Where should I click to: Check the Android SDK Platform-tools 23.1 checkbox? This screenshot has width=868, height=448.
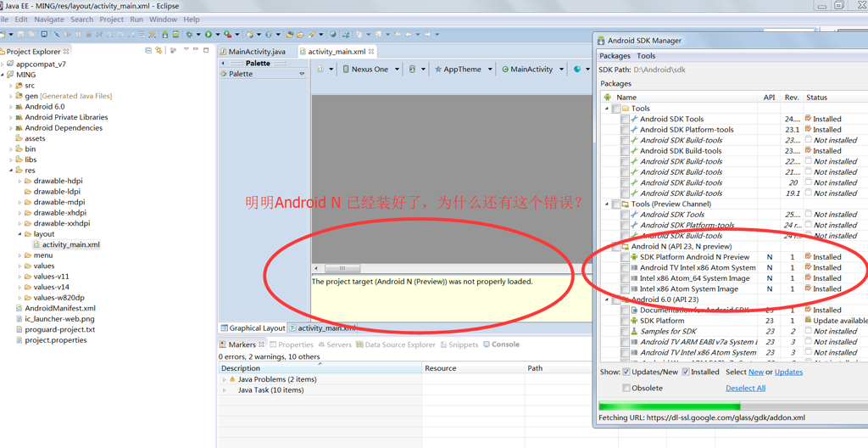625,130
